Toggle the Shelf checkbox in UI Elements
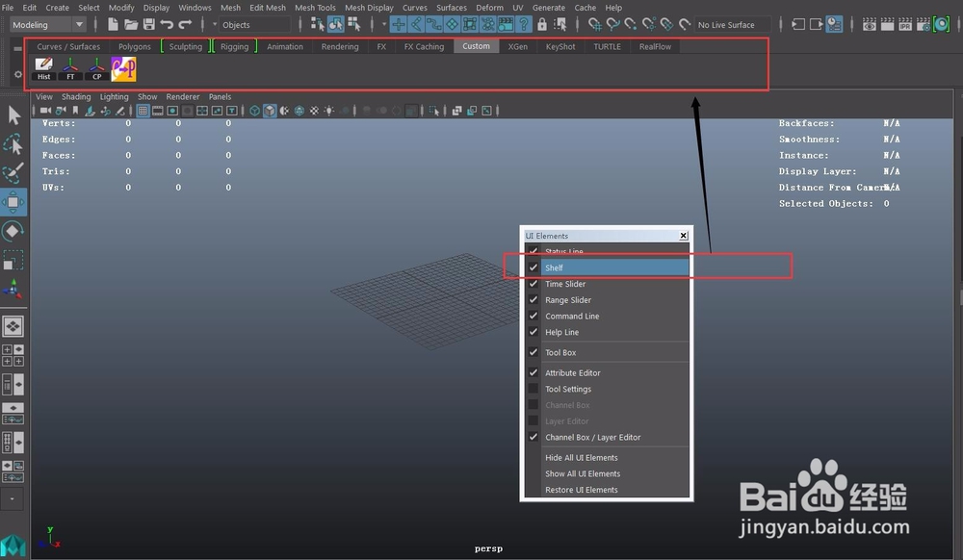The height and width of the screenshot is (560, 963). click(x=534, y=267)
